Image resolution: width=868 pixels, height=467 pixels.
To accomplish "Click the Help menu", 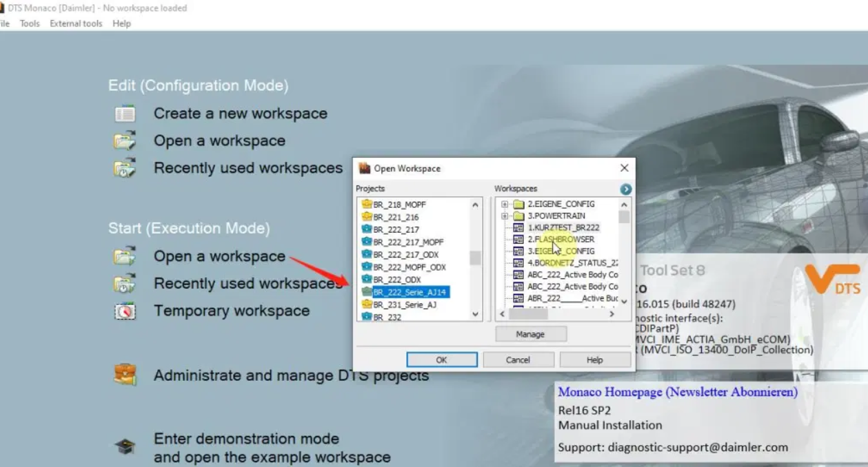I will coord(121,23).
